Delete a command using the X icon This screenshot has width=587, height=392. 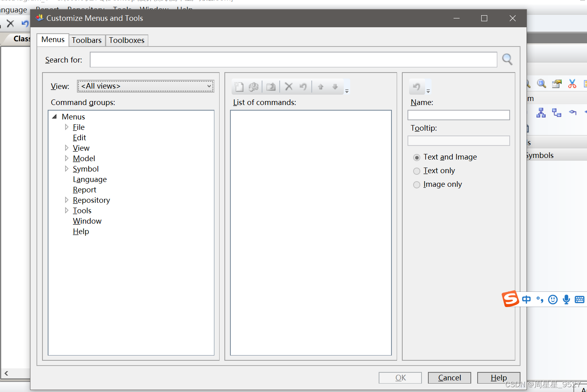click(288, 87)
